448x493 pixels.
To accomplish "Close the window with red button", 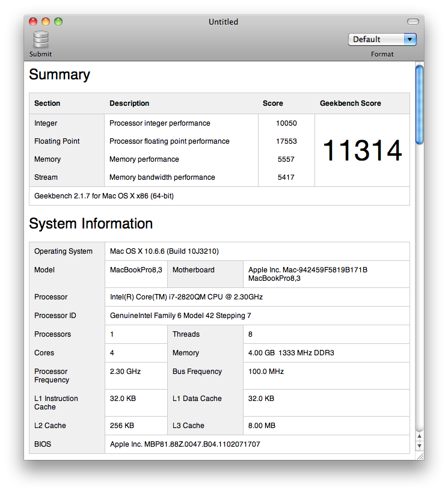I will (x=33, y=22).
